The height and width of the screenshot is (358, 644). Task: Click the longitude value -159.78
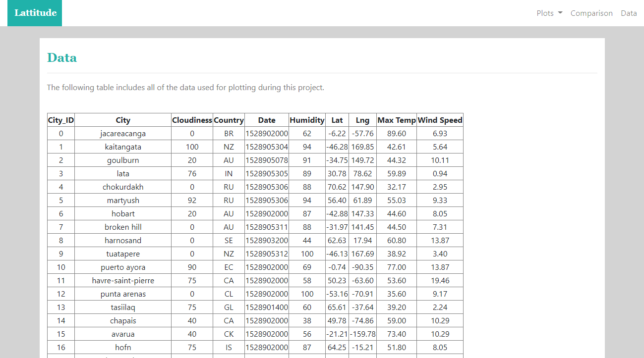click(x=362, y=334)
